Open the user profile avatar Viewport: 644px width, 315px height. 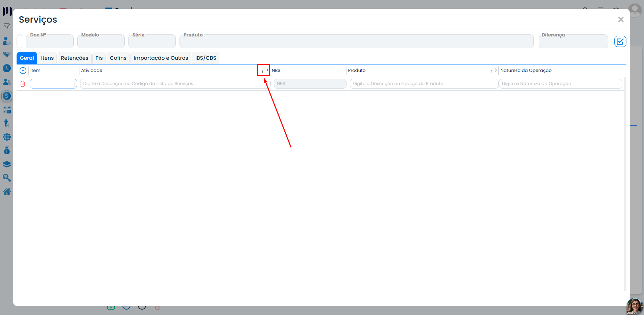click(635, 10)
